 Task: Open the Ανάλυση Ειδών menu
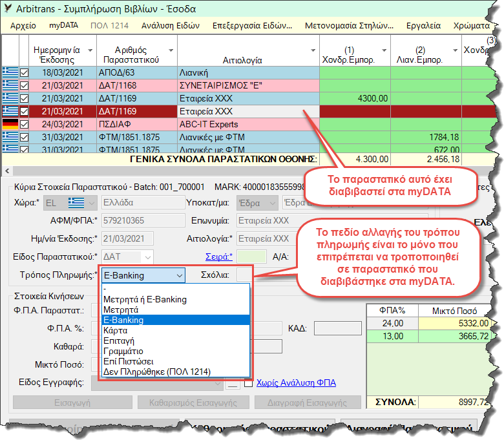(171, 26)
